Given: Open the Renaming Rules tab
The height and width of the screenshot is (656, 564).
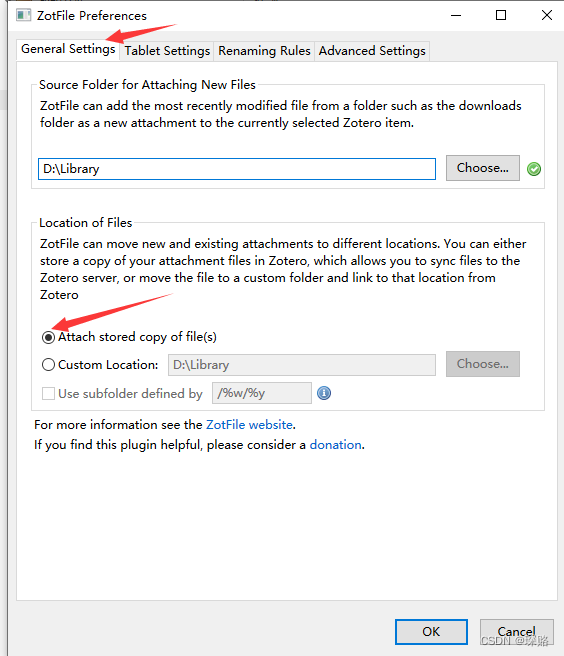Looking at the screenshot, I should (x=264, y=51).
